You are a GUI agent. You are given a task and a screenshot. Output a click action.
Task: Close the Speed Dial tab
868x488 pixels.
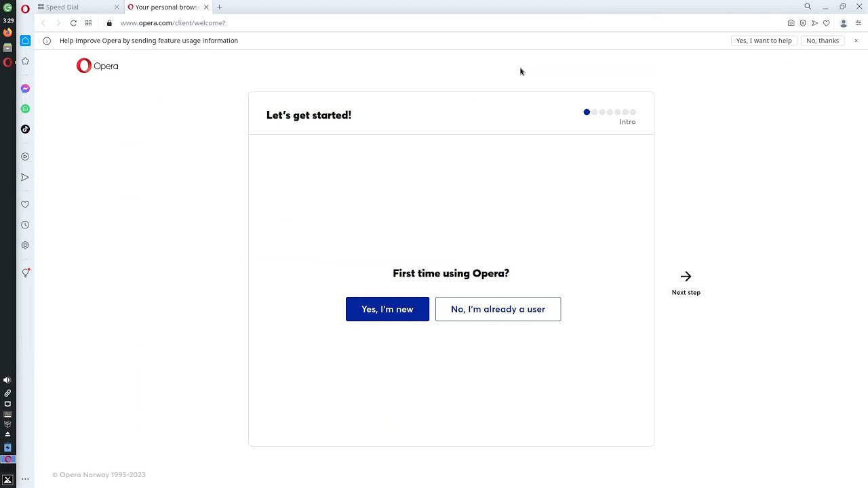[117, 7]
